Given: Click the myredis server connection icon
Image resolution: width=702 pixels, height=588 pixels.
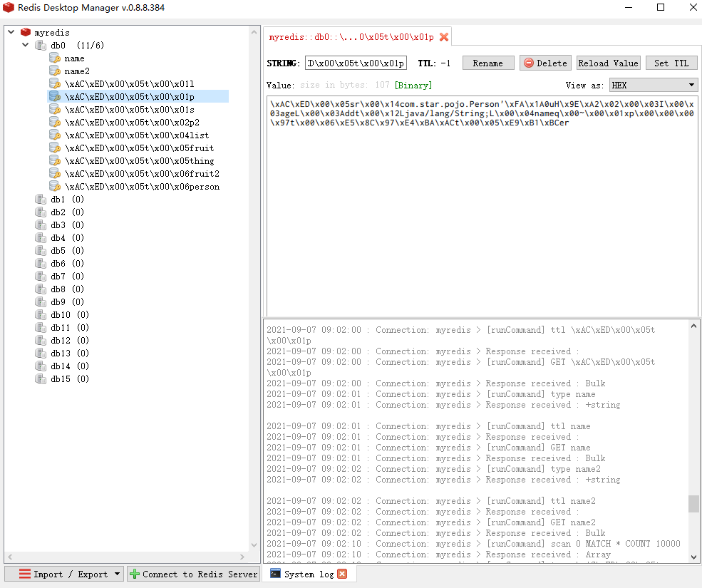Looking at the screenshot, I should click(x=26, y=32).
